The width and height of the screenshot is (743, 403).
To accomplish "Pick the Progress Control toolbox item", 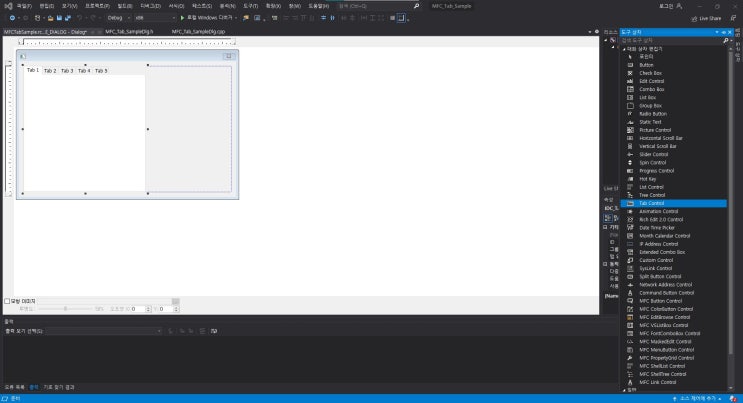I will click(x=674, y=171).
